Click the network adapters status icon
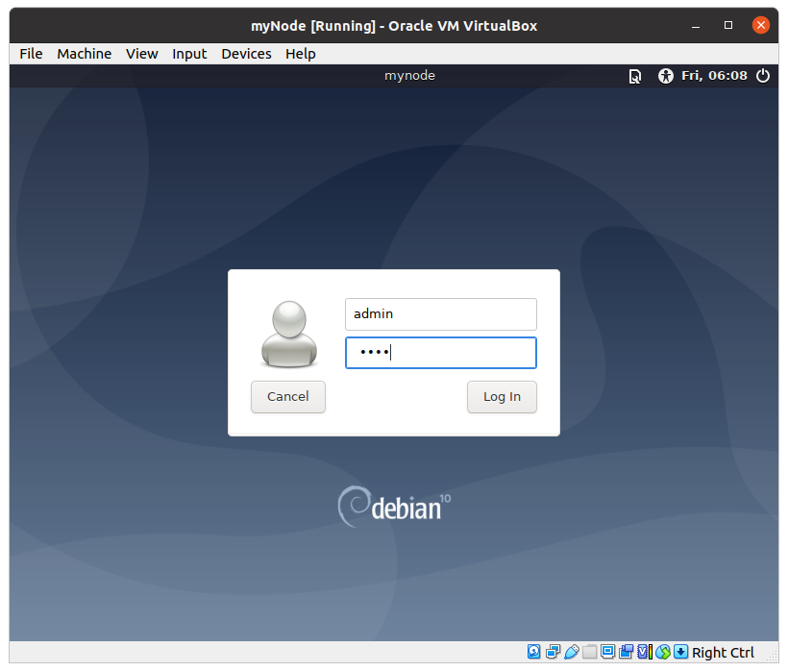The width and height of the screenshot is (788, 672). point(553,652)
